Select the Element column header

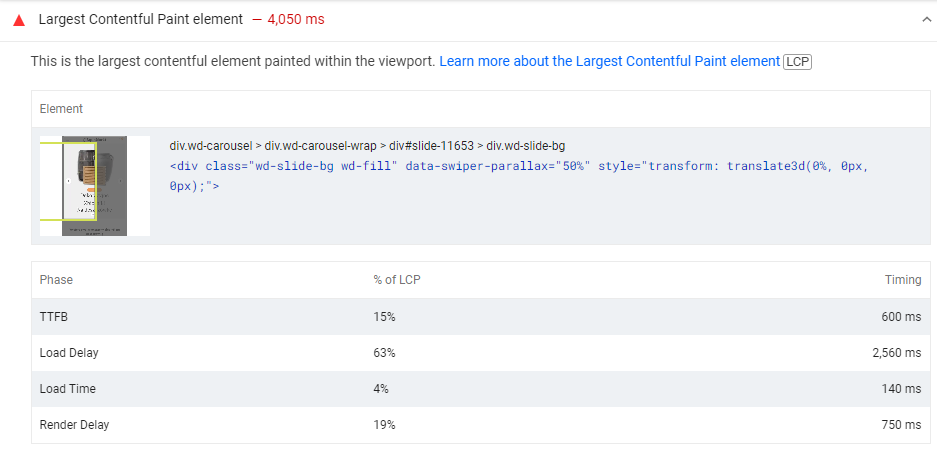tap(61, 109)
